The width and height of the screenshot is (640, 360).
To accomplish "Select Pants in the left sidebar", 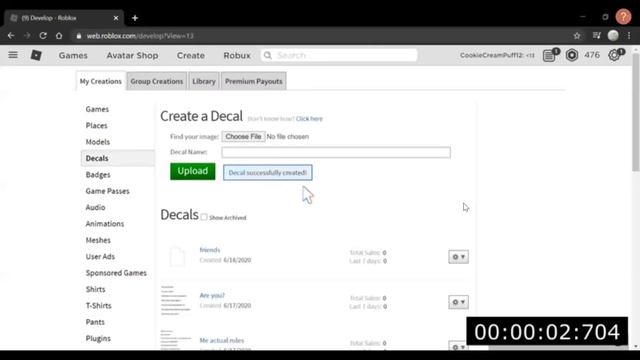I will click(95, 322).
